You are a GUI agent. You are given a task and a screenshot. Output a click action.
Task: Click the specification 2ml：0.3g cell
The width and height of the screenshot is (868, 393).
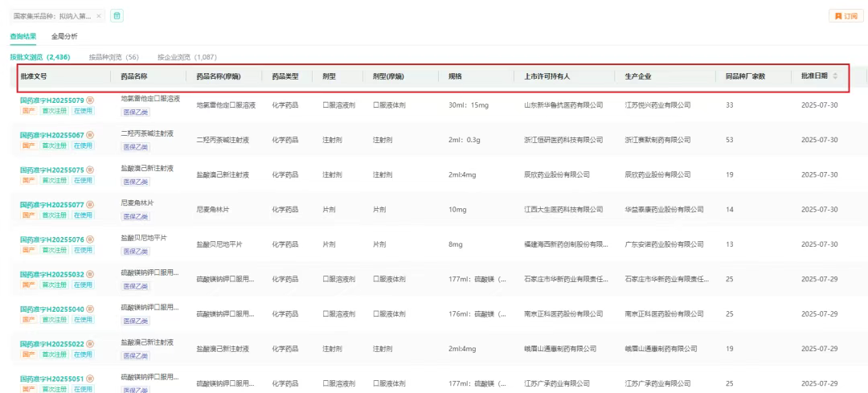pos(465,140)
